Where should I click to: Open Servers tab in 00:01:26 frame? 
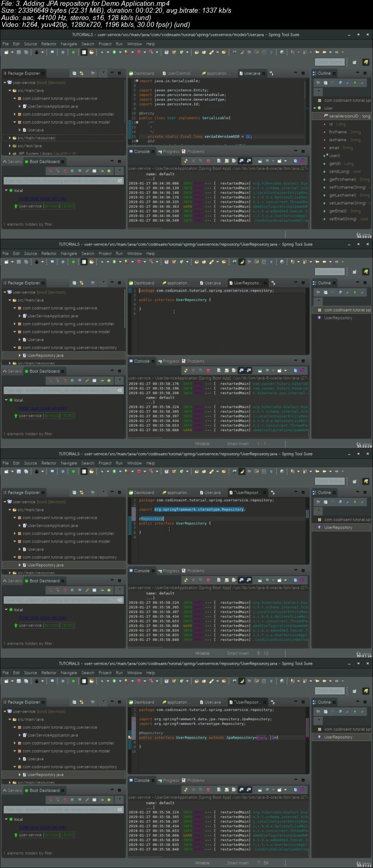click(12, 581)
